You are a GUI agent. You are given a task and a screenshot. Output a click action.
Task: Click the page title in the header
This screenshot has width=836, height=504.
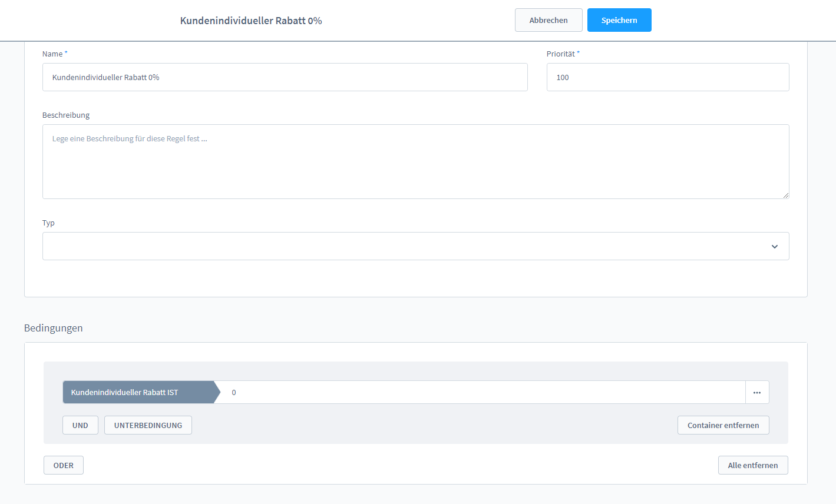tap(251, 21)
